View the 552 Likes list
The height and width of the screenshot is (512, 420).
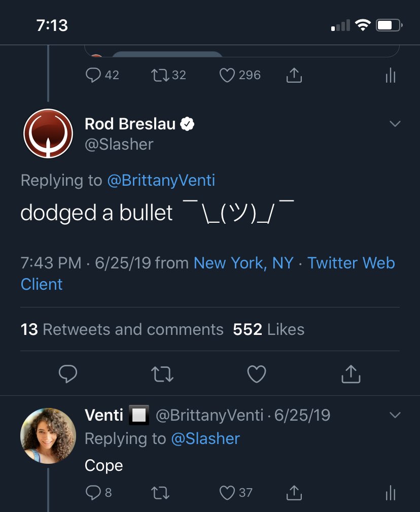268,329
